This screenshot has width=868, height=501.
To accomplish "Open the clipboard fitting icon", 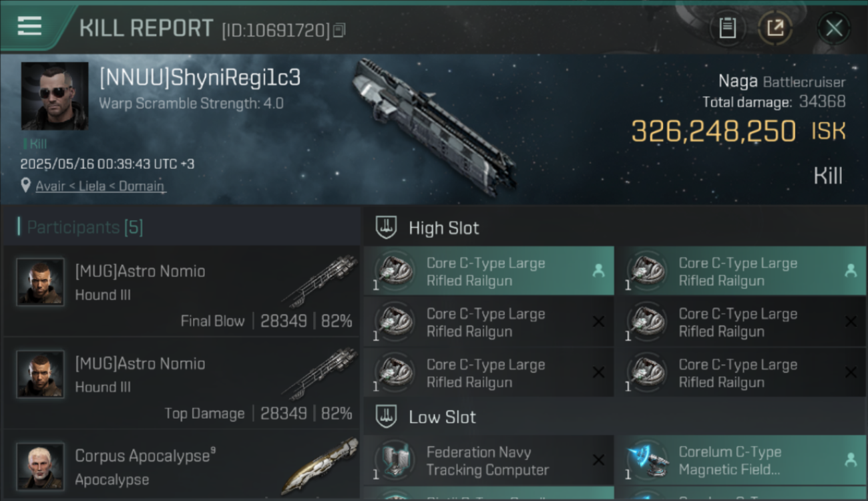I will [727, 28].
